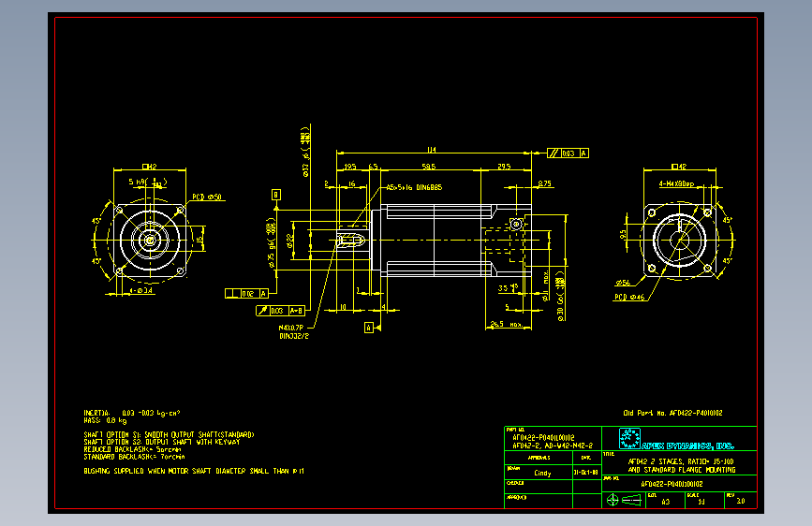Select the drawing number AF0422-P040J00102 cell
Image resolution: width=812 pixels, height=526 pixels.
(672, 485)
